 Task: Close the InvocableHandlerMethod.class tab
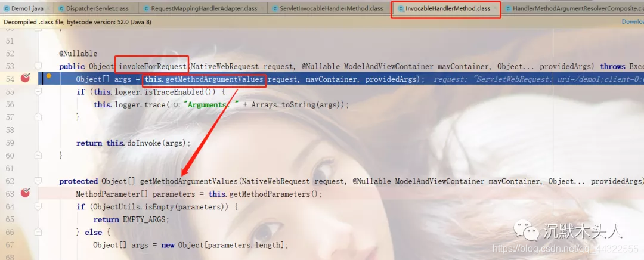pos(496,8)
